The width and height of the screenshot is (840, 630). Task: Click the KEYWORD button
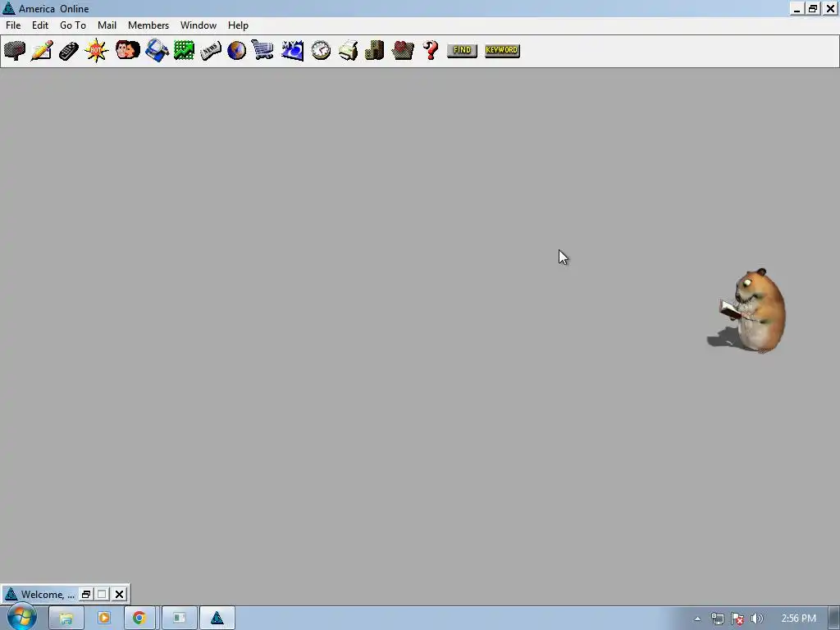tap(502, 50)
